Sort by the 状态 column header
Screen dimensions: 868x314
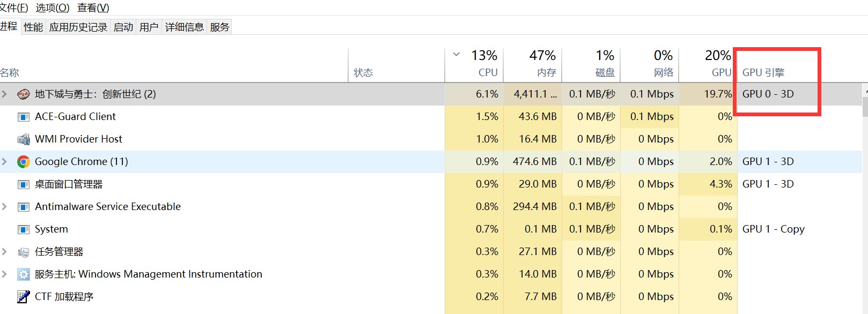tap(396, 65)
